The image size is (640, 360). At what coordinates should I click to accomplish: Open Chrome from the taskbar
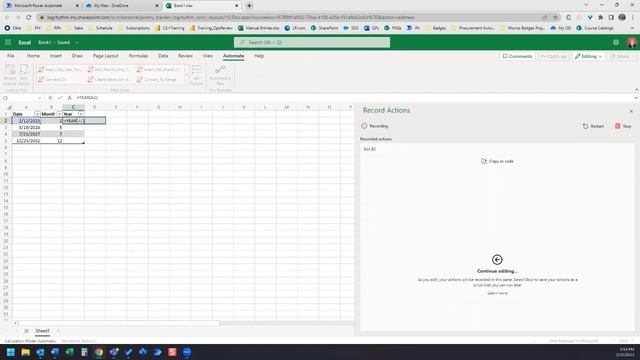click(x=99, y=352)
